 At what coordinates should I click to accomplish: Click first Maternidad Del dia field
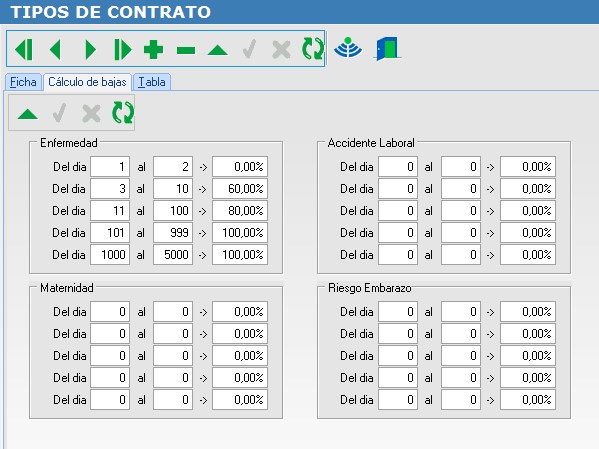coord(110,312)
